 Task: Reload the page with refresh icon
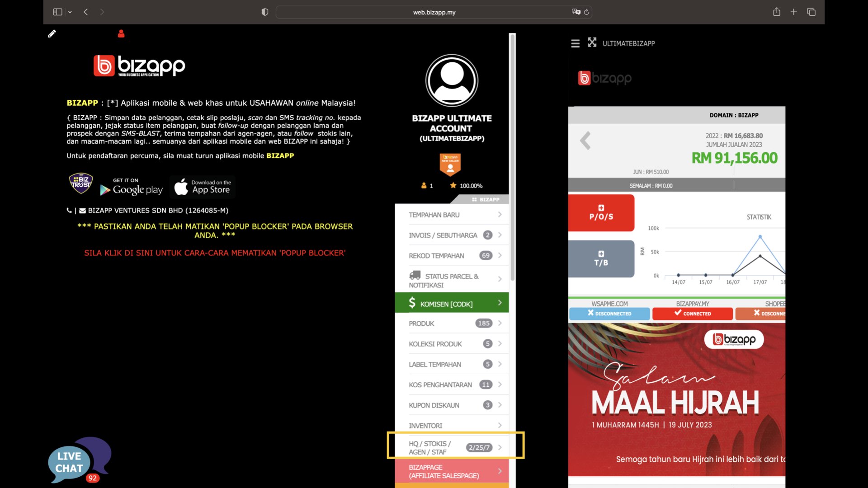(x=586, y=12)
